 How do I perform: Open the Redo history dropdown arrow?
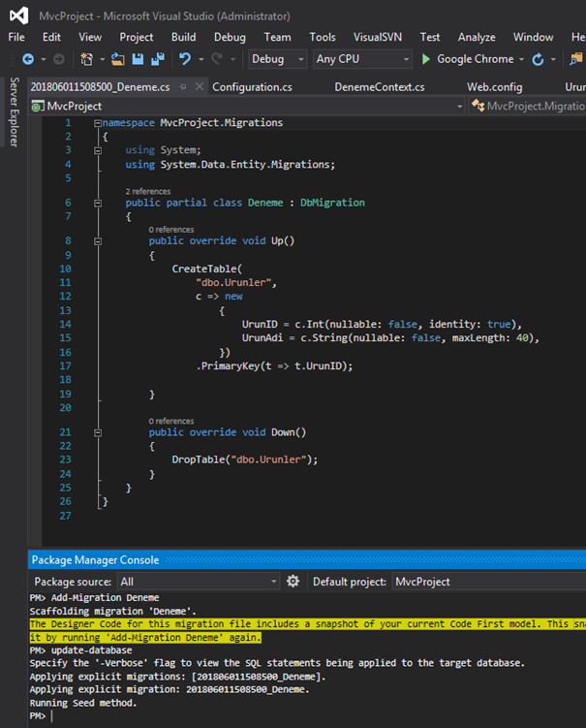pyautogui.click(x=232, y=59)
